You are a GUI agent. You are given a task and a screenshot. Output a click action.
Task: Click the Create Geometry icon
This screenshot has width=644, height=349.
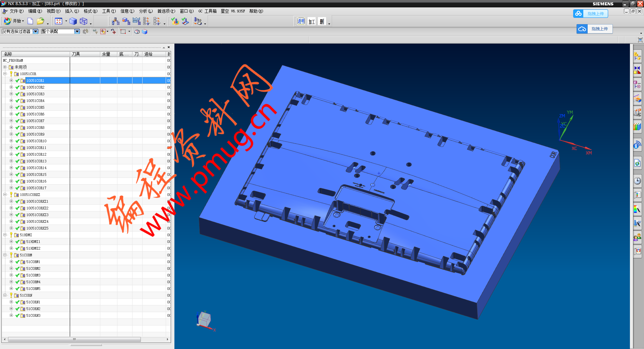pos(126,21)
